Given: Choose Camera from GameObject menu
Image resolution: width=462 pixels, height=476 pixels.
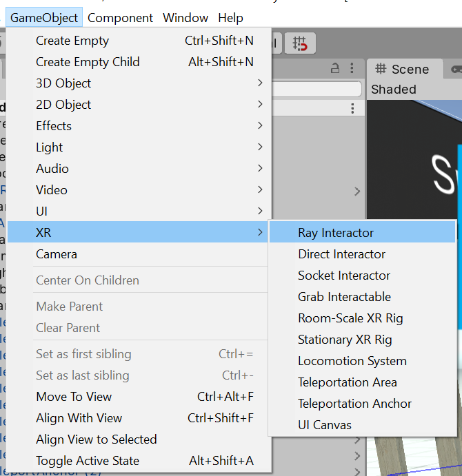Looking at the screenshot, I should click(139, 254).
